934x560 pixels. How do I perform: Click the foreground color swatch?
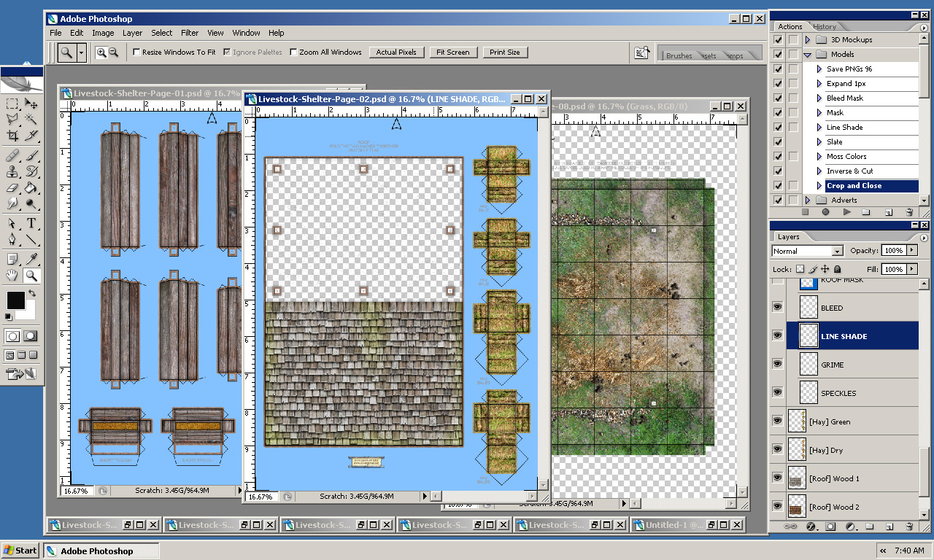15,300
